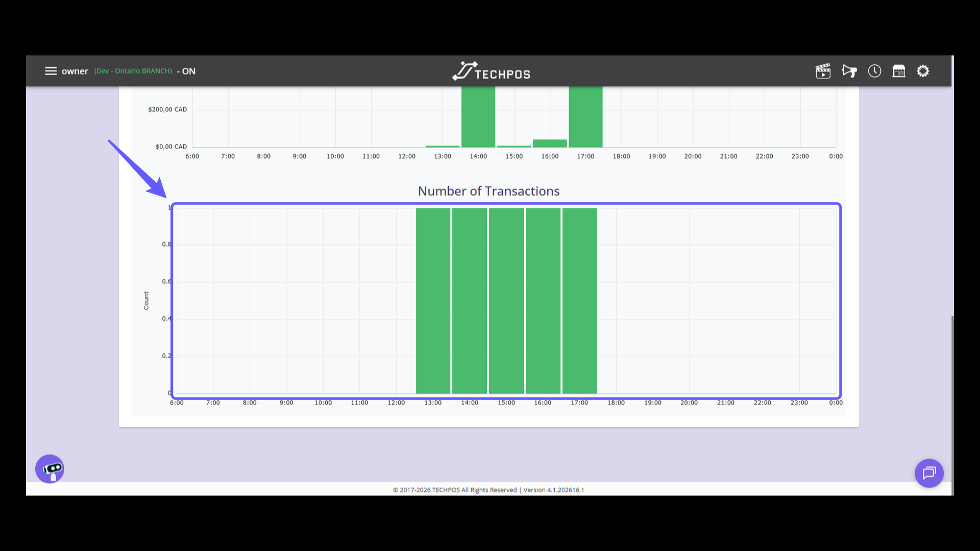
Task: Open the store icon in the toolbar
Action: coord(899,71)
